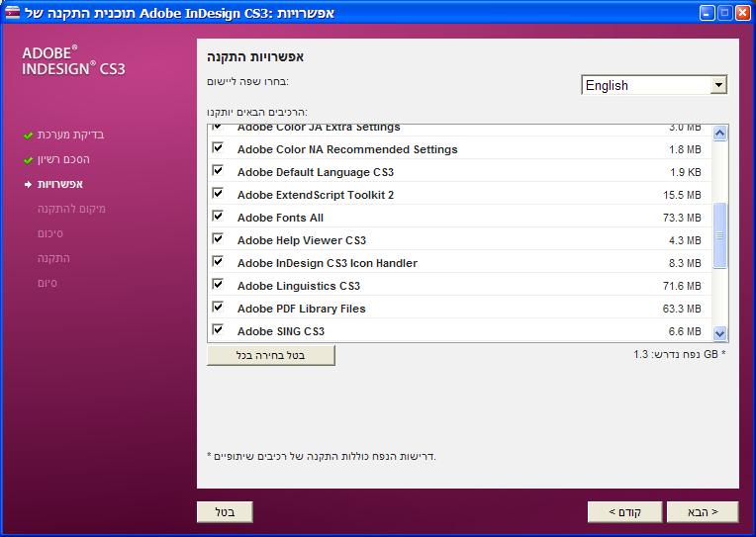The image size is (756, 537).
Task: Select the בדיקת מערכת step in sidebar
Action: point(71,134)
